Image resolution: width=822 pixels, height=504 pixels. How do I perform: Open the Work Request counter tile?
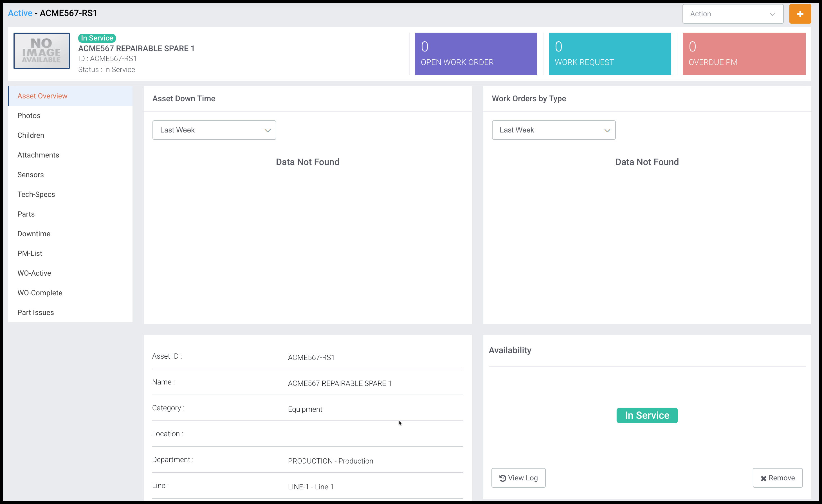pos(610,54)
